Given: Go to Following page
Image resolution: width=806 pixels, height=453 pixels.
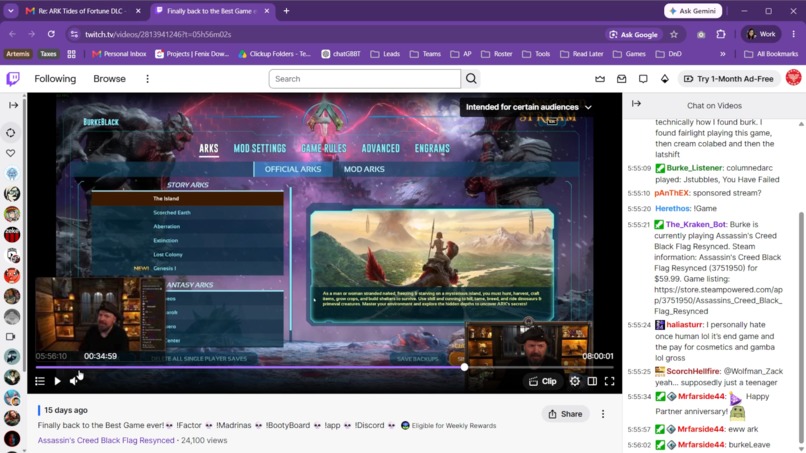Looking at the screenshot, I should (55, 79).
